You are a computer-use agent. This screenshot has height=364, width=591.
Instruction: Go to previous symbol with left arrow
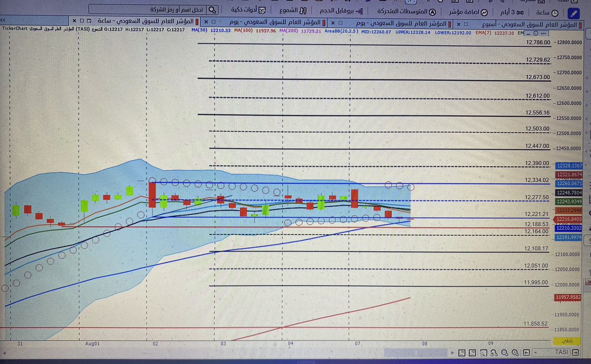pos(527,353)
